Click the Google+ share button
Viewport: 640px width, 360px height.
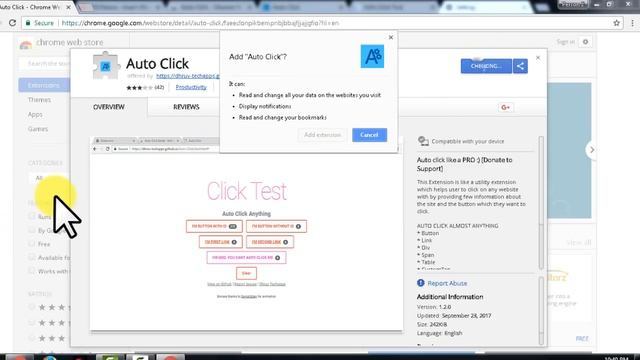coord(506,107)
